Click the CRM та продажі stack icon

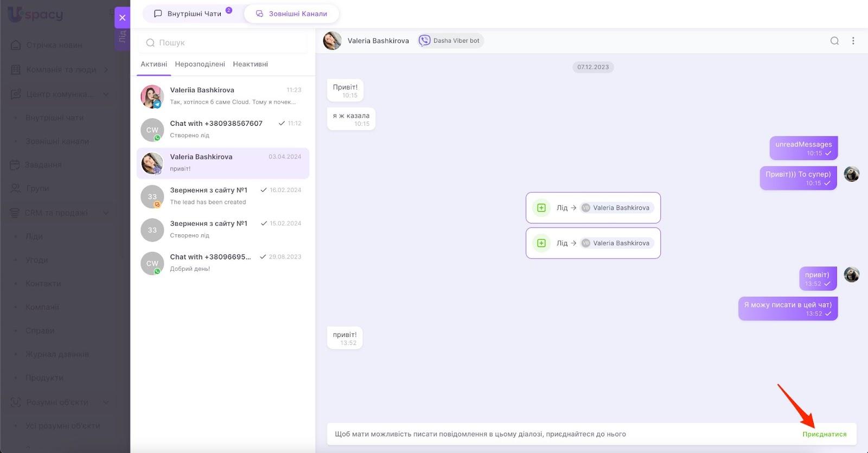click(15, 213)
